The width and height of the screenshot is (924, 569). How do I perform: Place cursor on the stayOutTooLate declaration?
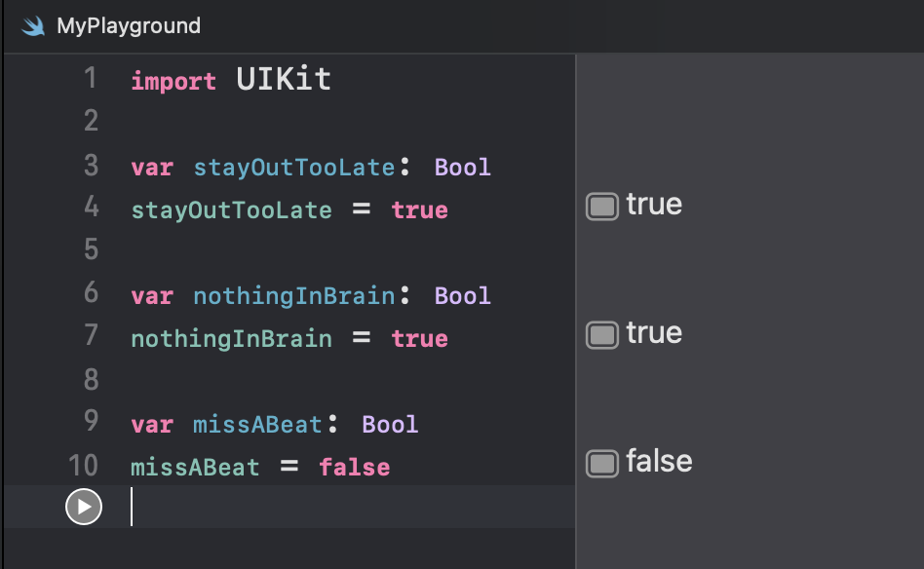click(293, 168)
